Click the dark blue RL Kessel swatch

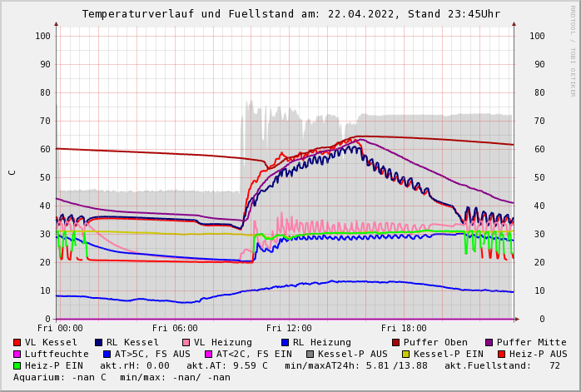click(98, 343)
